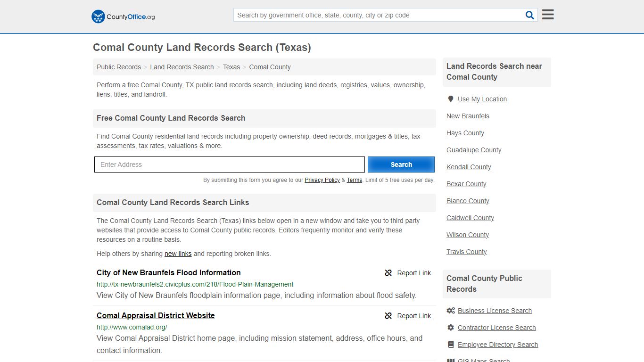Open City of New Braunfels Flood Information

coord(169,272)
